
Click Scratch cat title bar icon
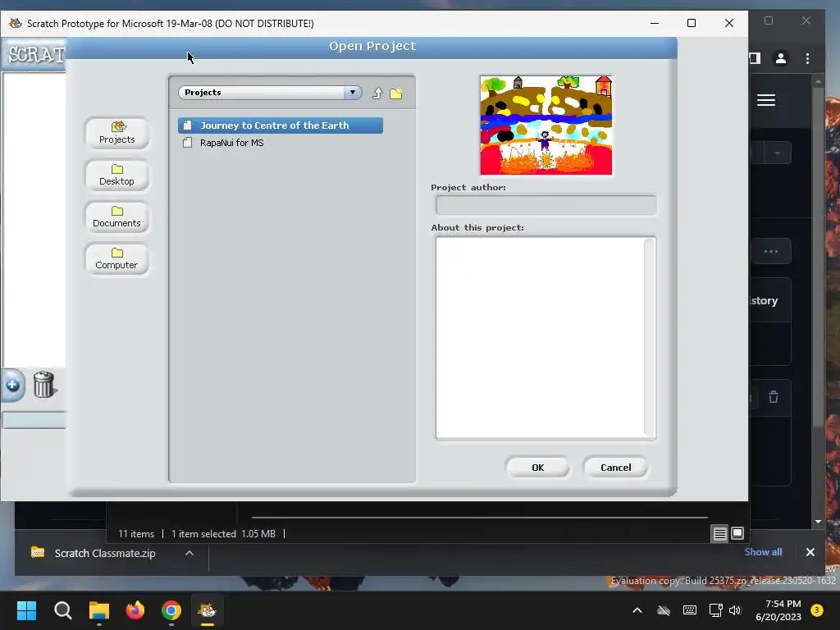click(x=16, y=23)
